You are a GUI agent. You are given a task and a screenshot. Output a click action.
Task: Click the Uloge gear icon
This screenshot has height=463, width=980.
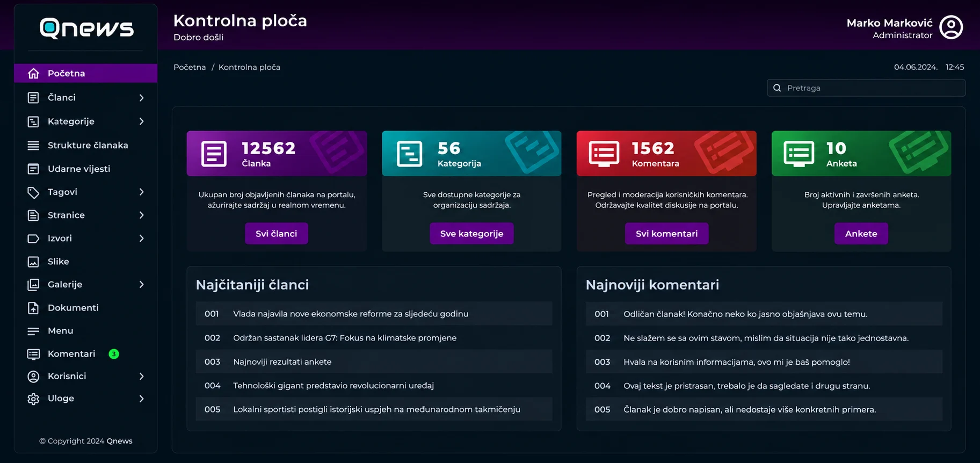click(x=33, y=399)
